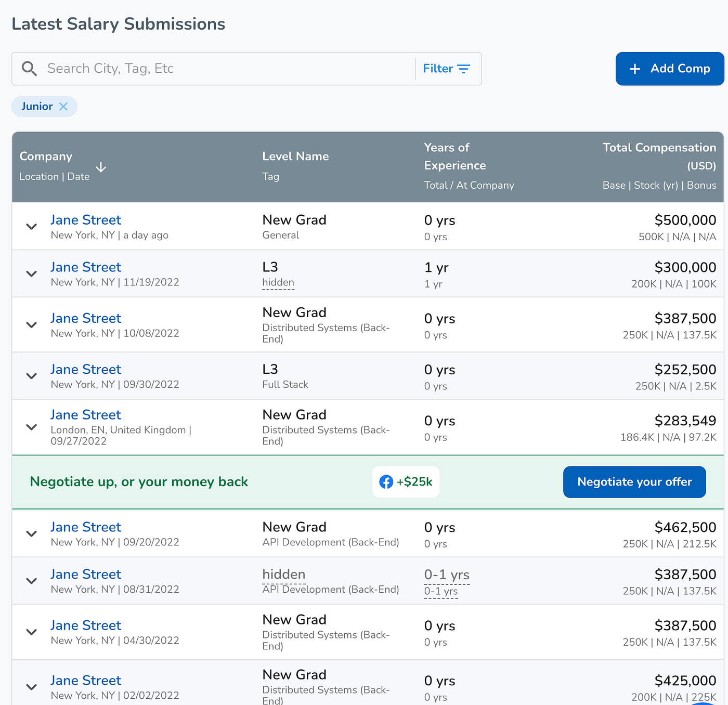This screenshot has width=728, height=705.
Task: Click the 1 yr total experience value
Action: click(x=436, y=268)
